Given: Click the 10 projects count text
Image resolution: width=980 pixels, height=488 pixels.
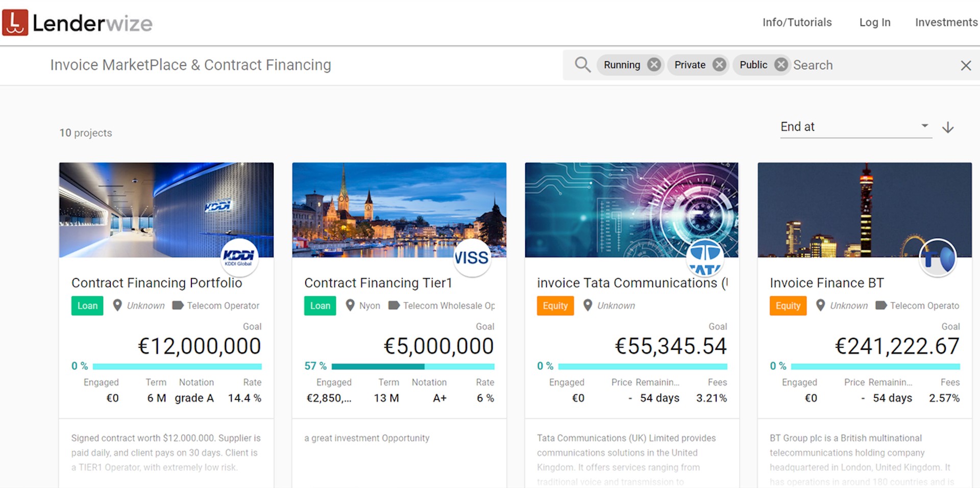Looking at the screenshot, I should [x=86, y=133].
